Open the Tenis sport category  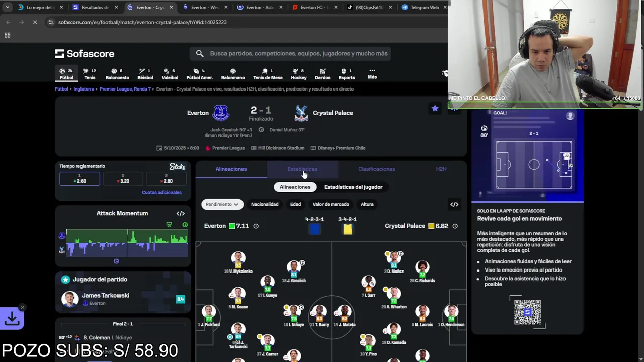tap(90, 74)
